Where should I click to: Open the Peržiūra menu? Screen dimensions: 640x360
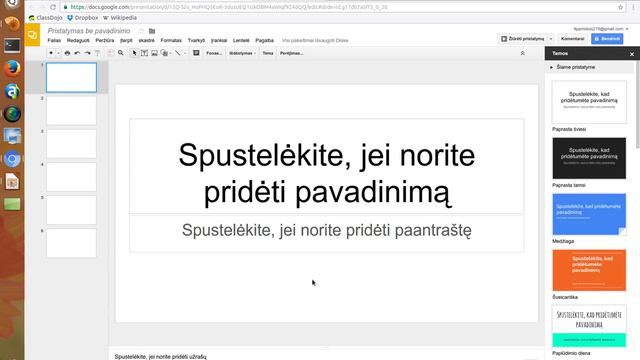[x=105, y=40]
